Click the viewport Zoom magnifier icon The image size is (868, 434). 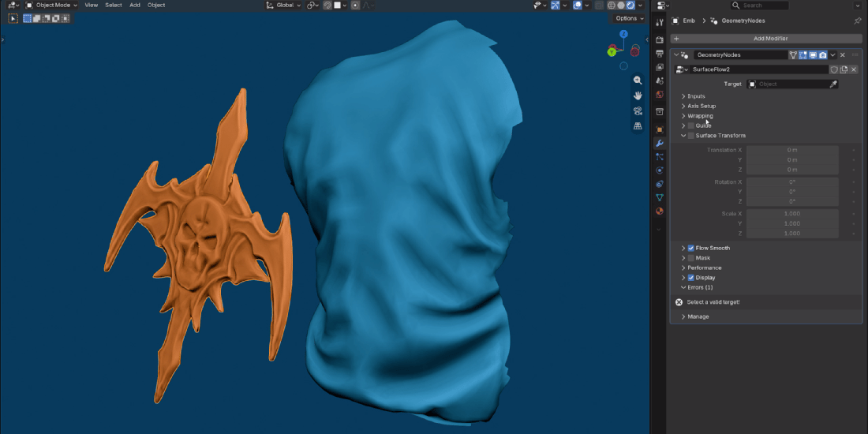[x=638, y=80]
